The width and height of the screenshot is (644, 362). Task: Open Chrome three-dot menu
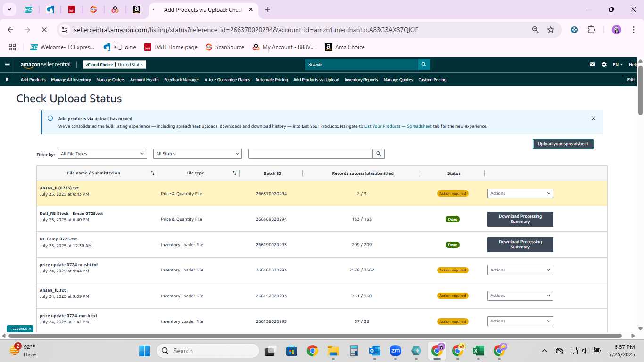(x=633, y=30)
